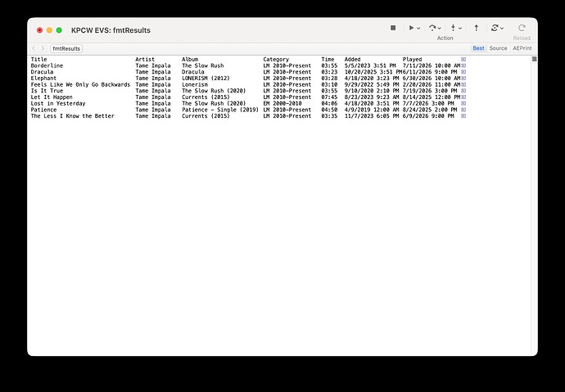The width and height of the screenshot is (565, 392).
Task: Click the category 'EM 2000-2010'
Action: point(282,103)
